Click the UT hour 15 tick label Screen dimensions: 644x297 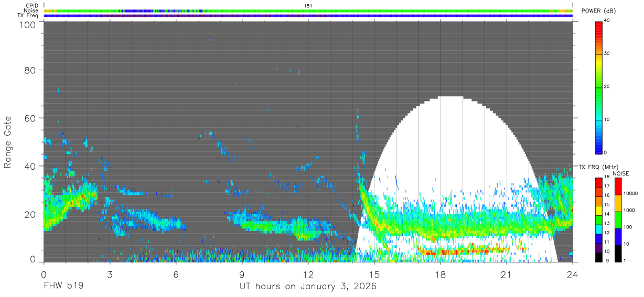click(x=374, y=274)
